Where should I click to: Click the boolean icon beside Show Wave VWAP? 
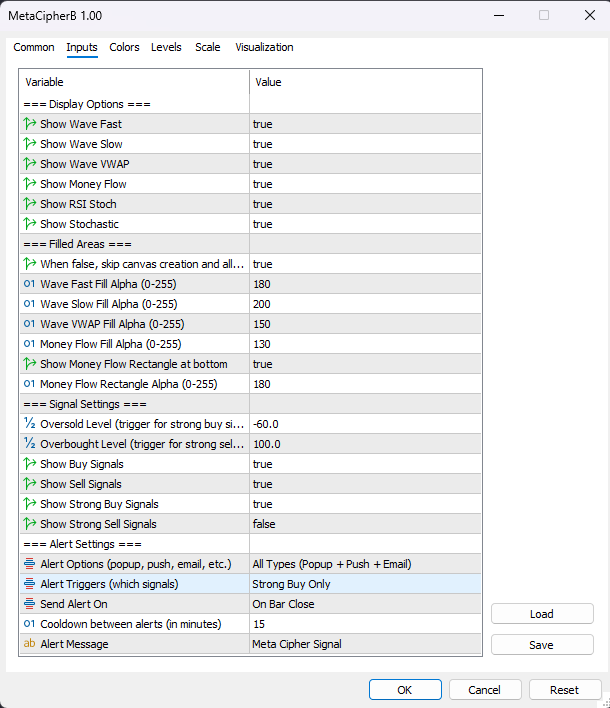pos(30,163)
